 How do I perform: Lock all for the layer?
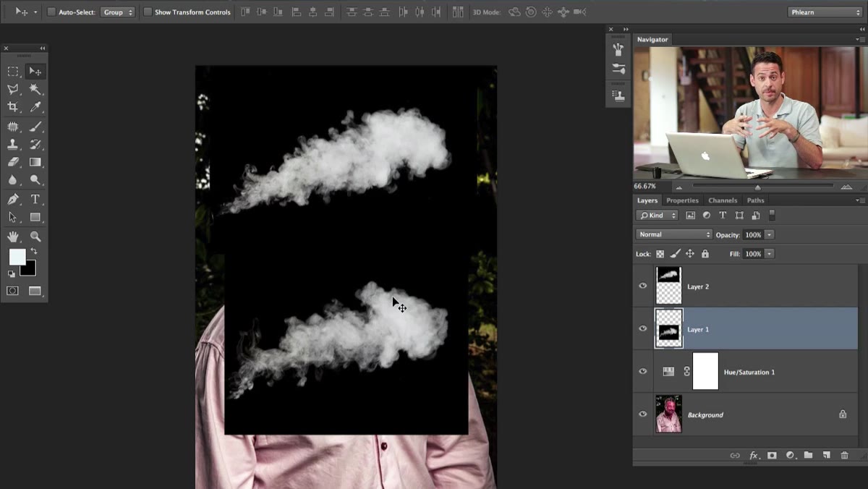[x=705, y=254]
